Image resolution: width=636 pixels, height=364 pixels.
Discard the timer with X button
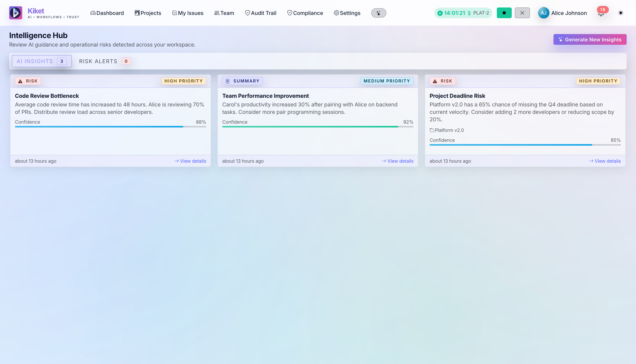522,13
